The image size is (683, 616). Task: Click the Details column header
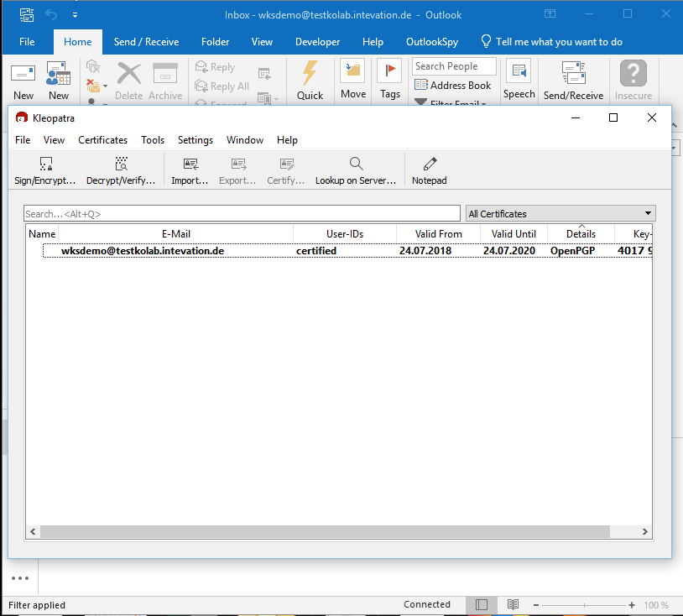click(581, 234)
